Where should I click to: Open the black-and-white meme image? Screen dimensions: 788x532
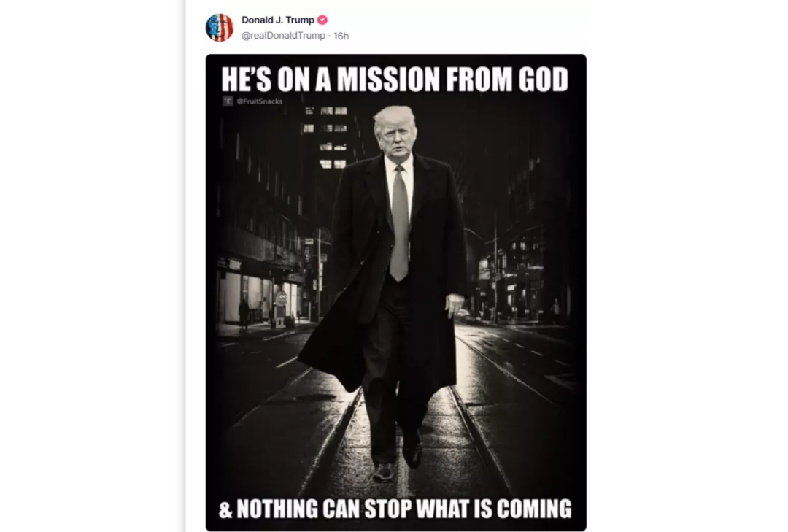(396, 293)
